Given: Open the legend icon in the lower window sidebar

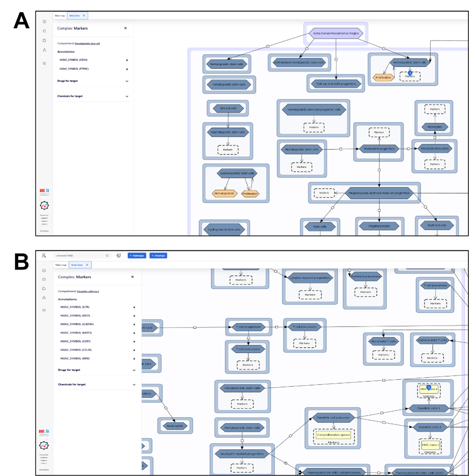Looking at the screenshot, I should coord(45,310).
